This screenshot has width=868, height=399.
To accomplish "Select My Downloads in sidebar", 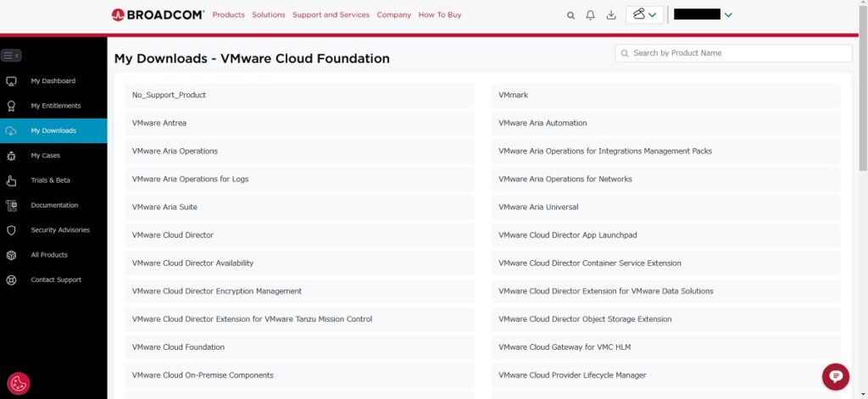I will click(53, 130).
